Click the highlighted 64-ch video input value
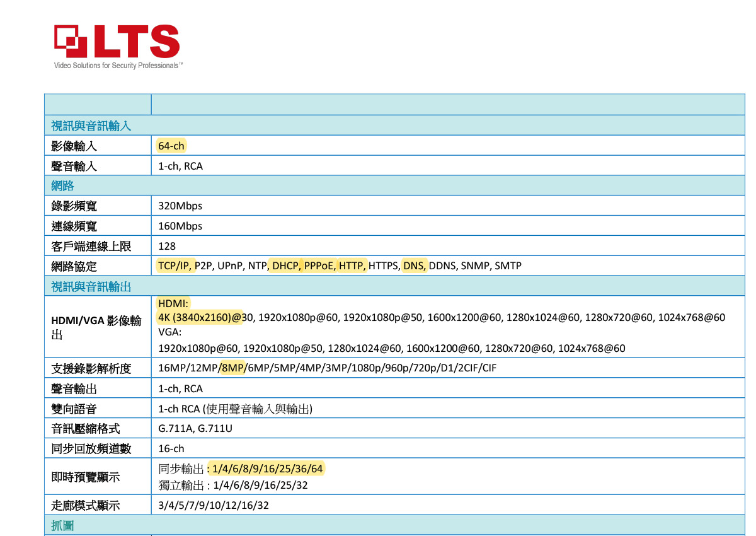 [x=171, y=146]
